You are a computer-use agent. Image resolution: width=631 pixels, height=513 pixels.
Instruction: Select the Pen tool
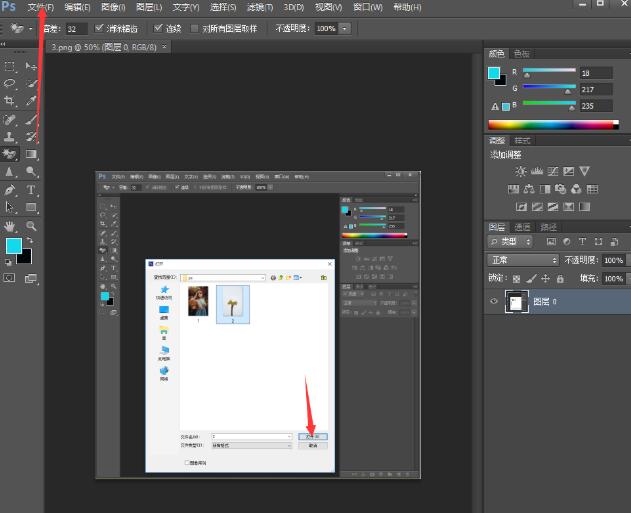pos(10,190)
